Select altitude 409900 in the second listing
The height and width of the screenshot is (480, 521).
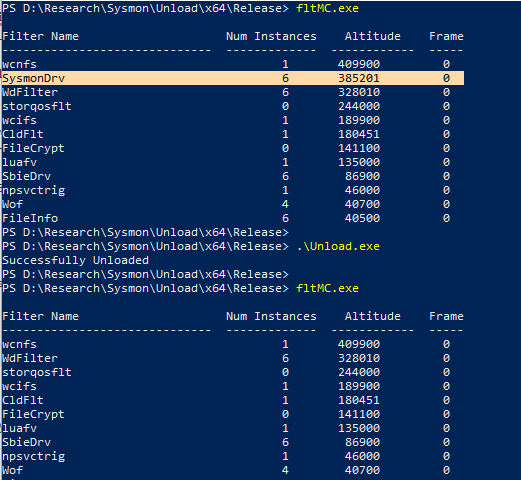359,344
